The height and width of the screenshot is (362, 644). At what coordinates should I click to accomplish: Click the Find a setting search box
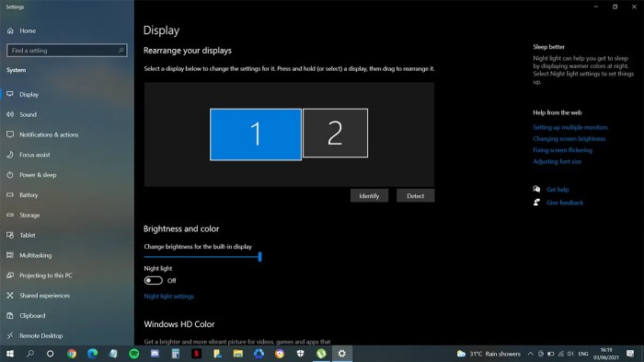point(67,50)
